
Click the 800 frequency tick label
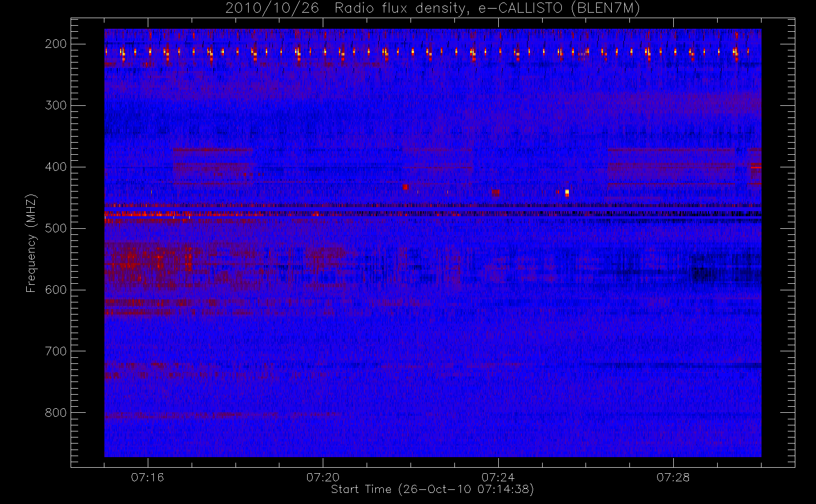click(x=55, y=413)
